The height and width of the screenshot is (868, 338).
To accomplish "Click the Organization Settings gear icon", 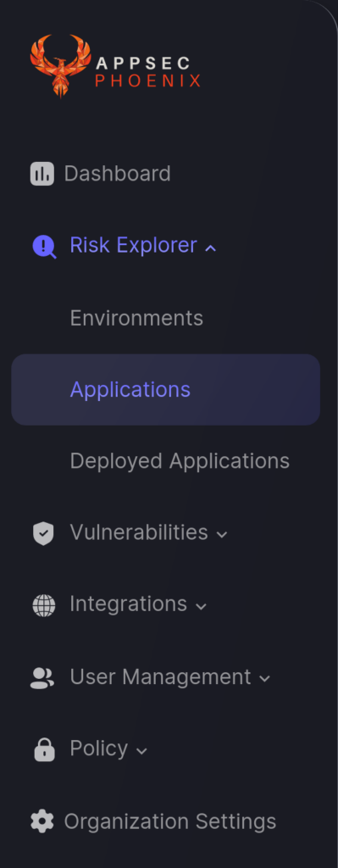I will point(42,821).
